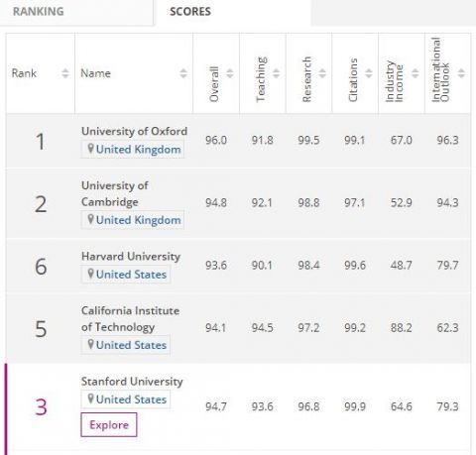Sort by International Outlook arrows
The height and width of the screenshot is (455, 476).
tap(461, 73)
